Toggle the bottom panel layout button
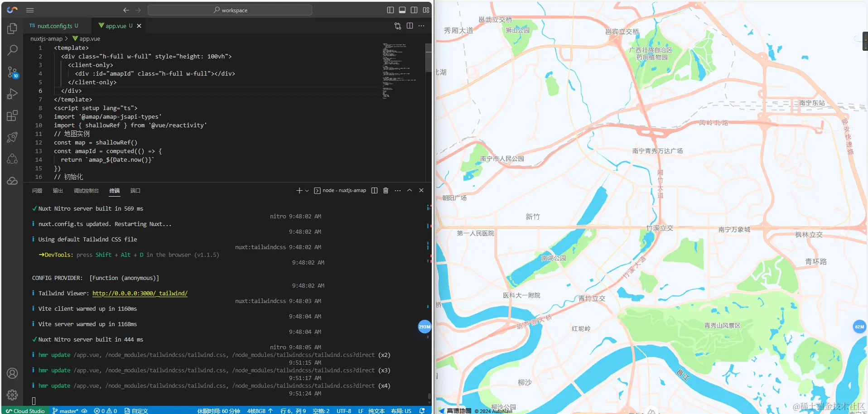Screen dimensions: 868x414 (x=402, y=10)
